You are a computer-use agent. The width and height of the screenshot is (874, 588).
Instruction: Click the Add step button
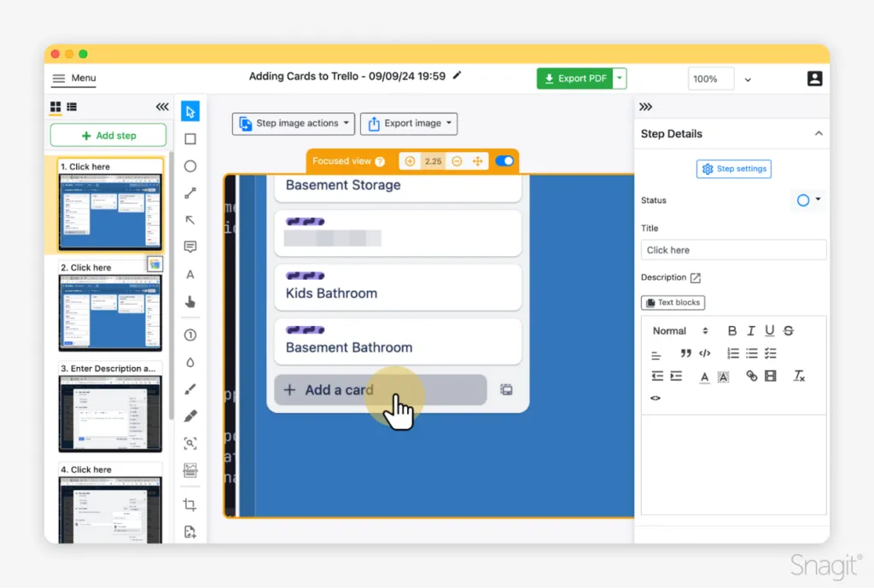tap(108, 136)
